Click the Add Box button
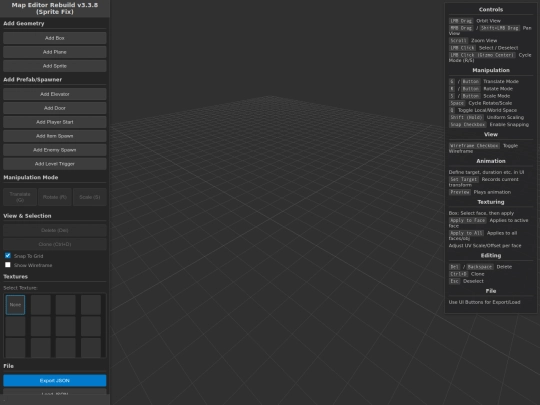 55,38
